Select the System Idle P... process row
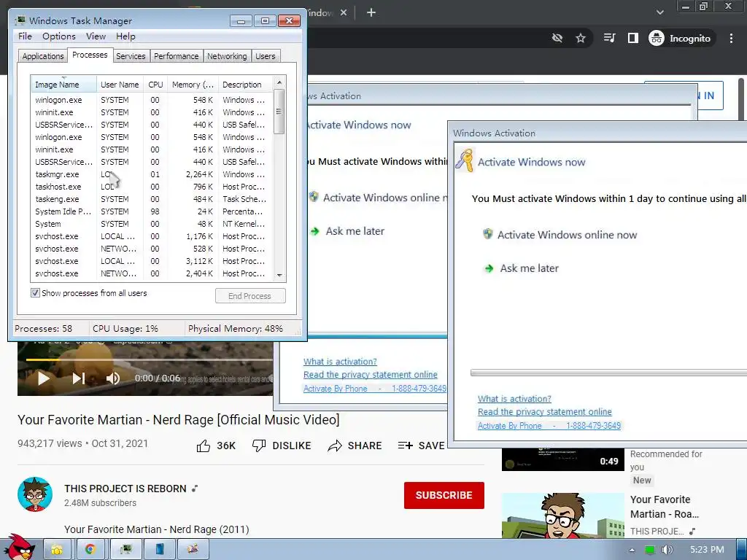The image size is (747, 560). [x=152, y=211]
